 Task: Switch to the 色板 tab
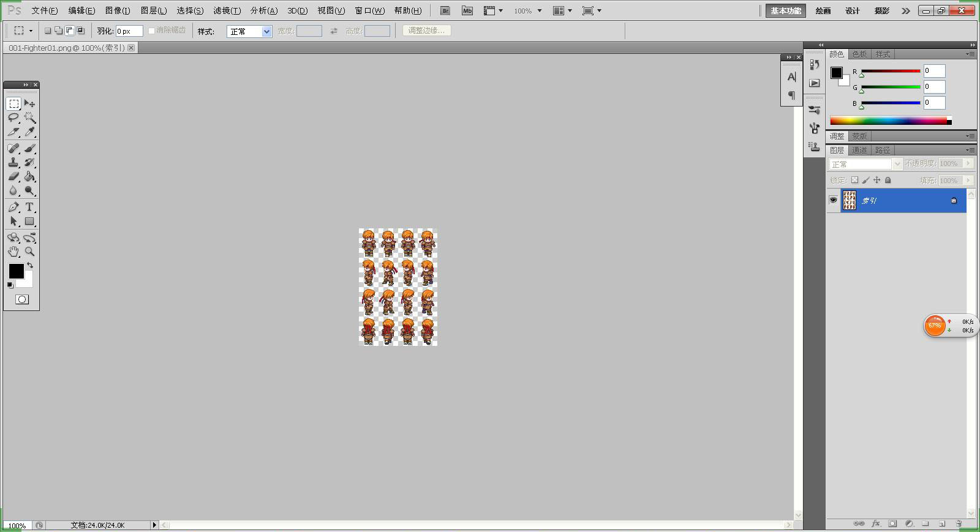click(x=859, y=54)
